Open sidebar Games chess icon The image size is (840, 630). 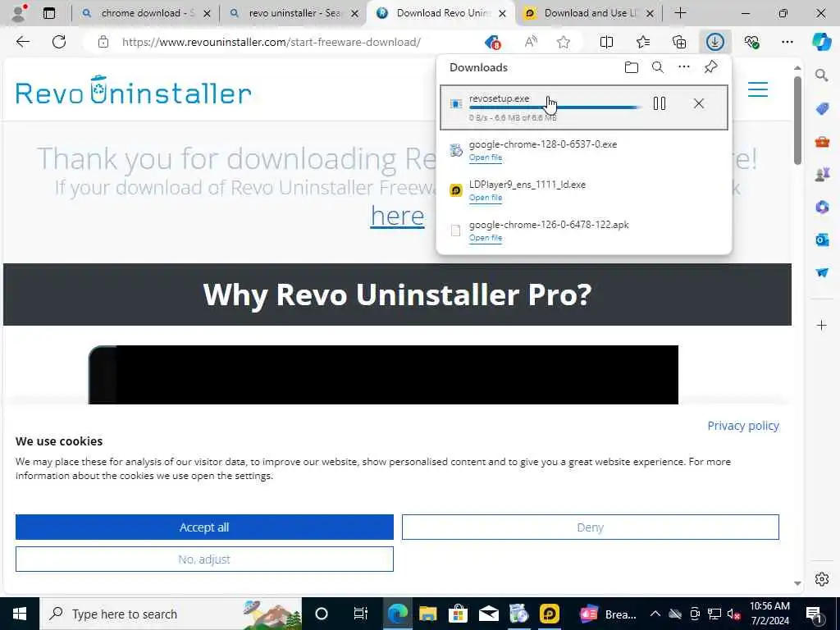coord(822,175)
